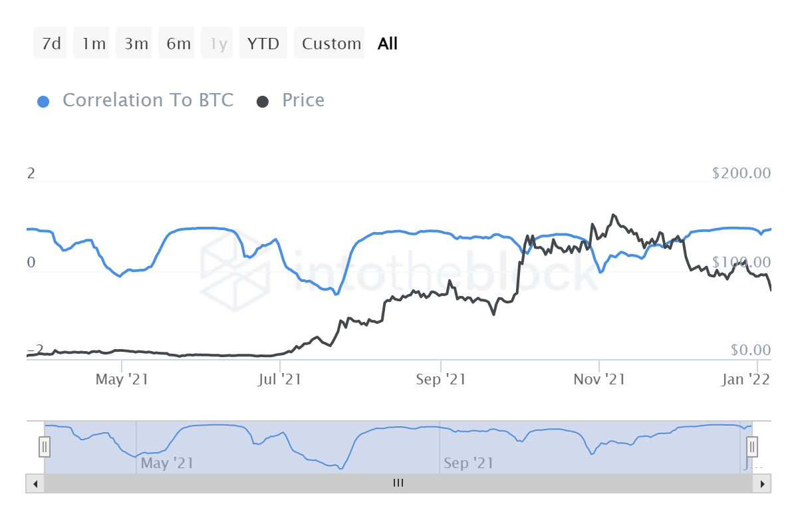This screenshot has width=798, height=532.
Task: Select the 7d time range button
Action: coord(51,44)
